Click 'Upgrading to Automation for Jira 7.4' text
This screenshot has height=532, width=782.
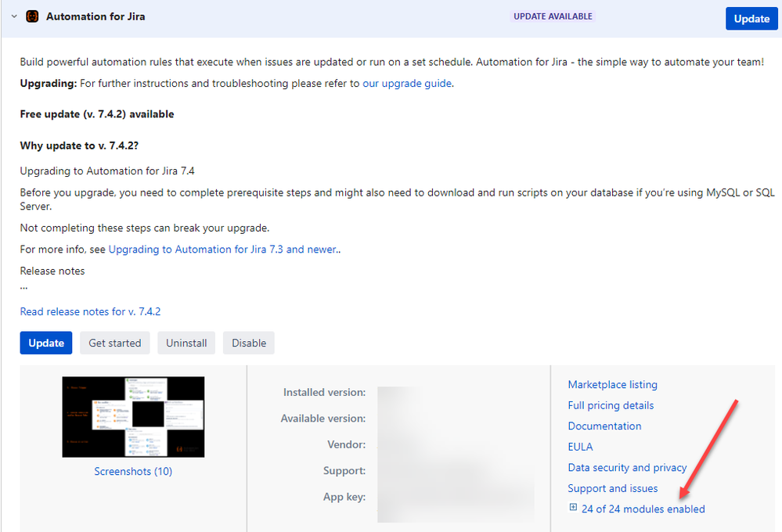[107, 171]
